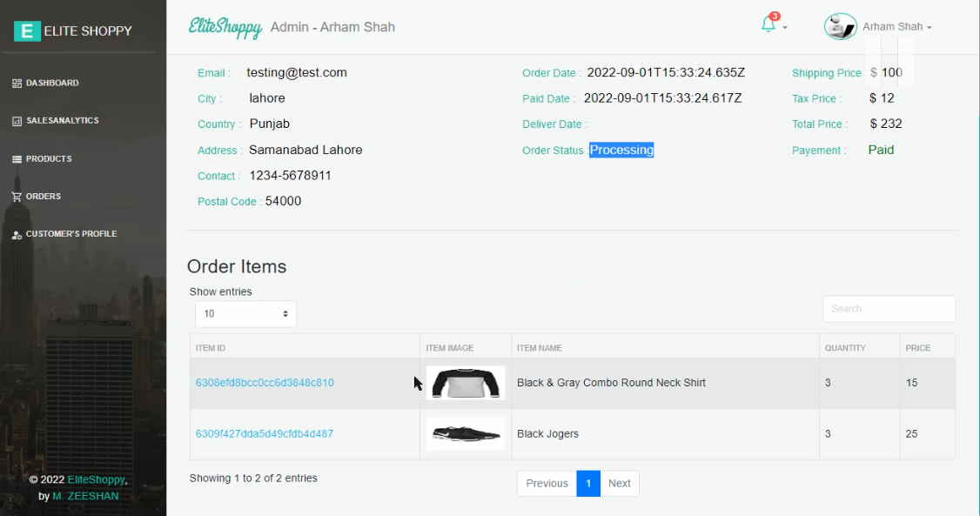The image size is (980, 516).
Task: Click the Black Jogers shoe thumbnail
Action: (466, 433)
